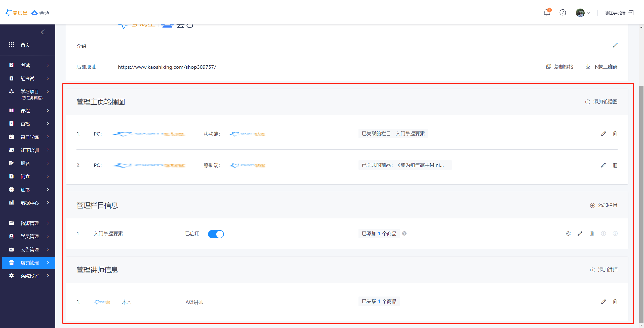Edit the second carousel image entry
This screenshot has height=328, width=644.
pyautogui.click(x=603, y=165)
